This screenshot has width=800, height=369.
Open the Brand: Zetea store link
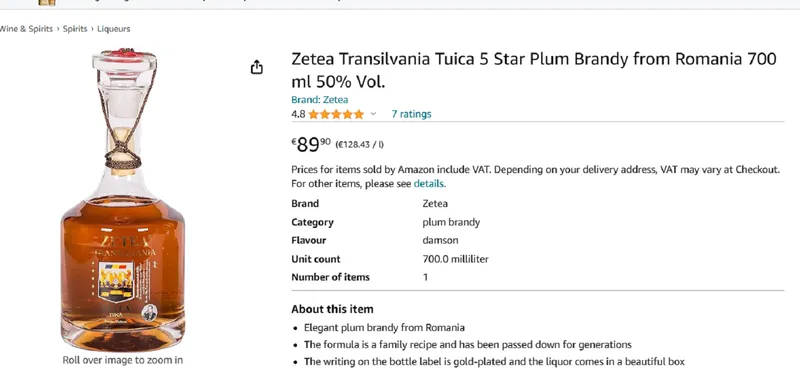coord(319,100)
